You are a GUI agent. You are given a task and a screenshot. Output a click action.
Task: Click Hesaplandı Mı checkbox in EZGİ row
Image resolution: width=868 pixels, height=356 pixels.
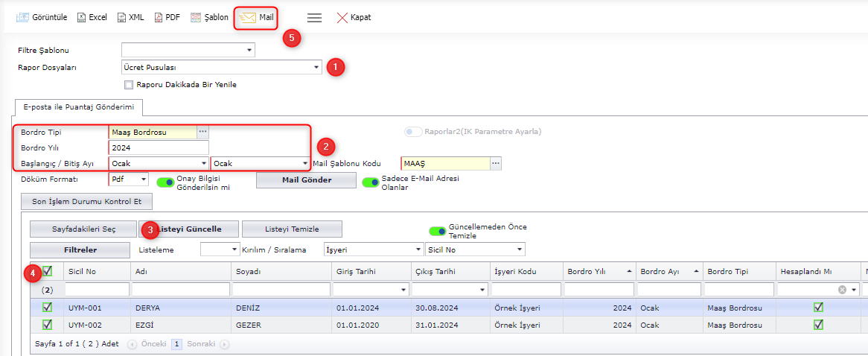(818, 325)
